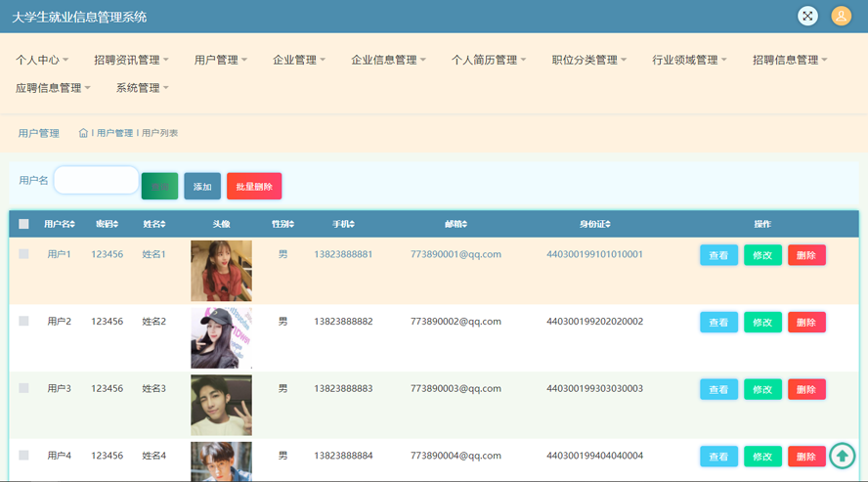Click the 批量删除 button
The height and width of the screenshot is (482, 868).
pos(254,186)
